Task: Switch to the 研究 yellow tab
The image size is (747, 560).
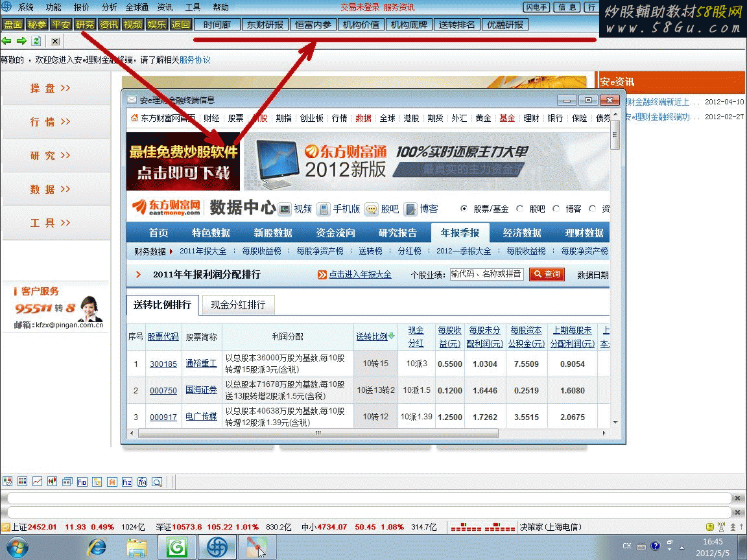Action: (x=85, y=24)
